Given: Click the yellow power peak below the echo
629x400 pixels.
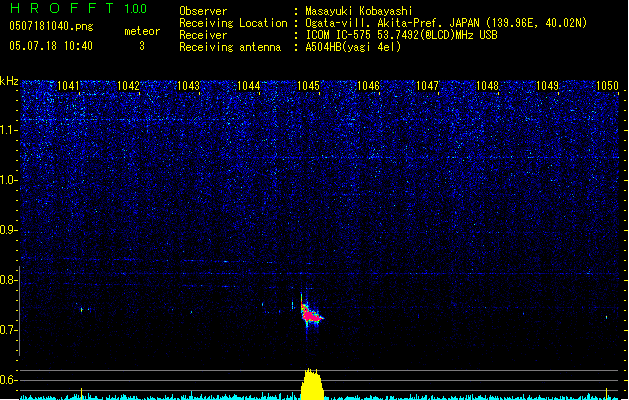Looking at the screenshot, I should [312, 384].
